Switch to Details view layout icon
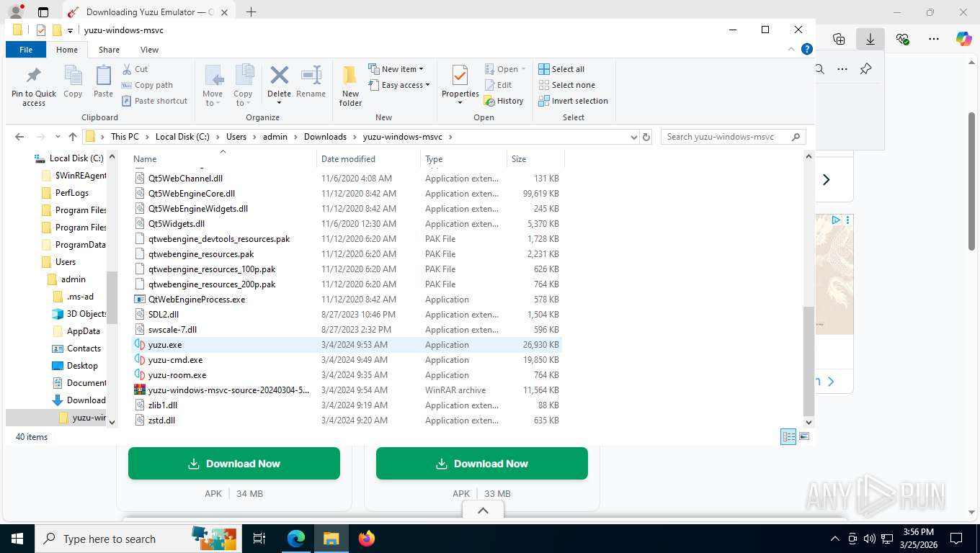 [788, 436]
